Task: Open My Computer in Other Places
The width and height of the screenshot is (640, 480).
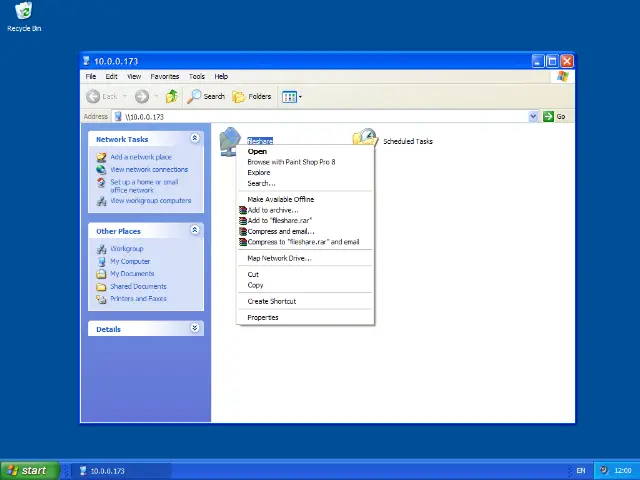Action: click(130, 261)
